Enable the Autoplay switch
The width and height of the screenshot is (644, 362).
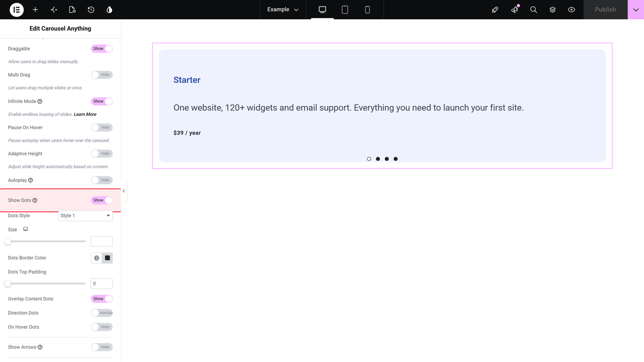pos(102,180)
